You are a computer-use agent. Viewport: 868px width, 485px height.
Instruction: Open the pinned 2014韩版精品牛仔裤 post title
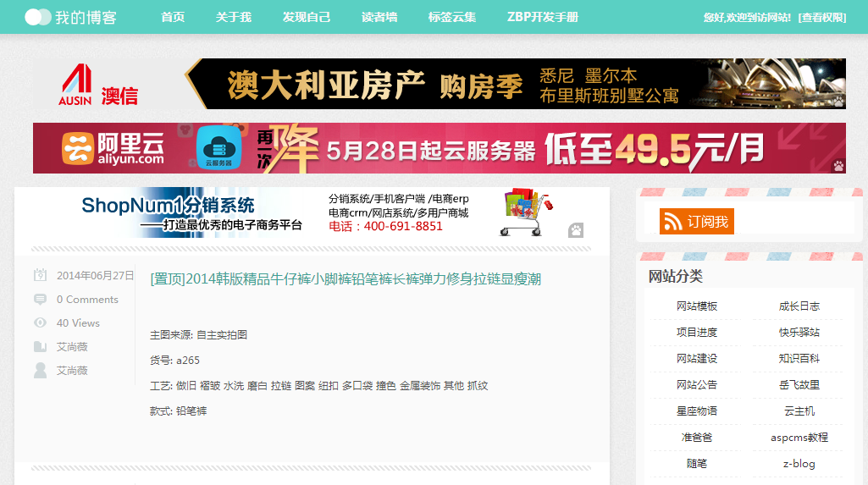346,279
